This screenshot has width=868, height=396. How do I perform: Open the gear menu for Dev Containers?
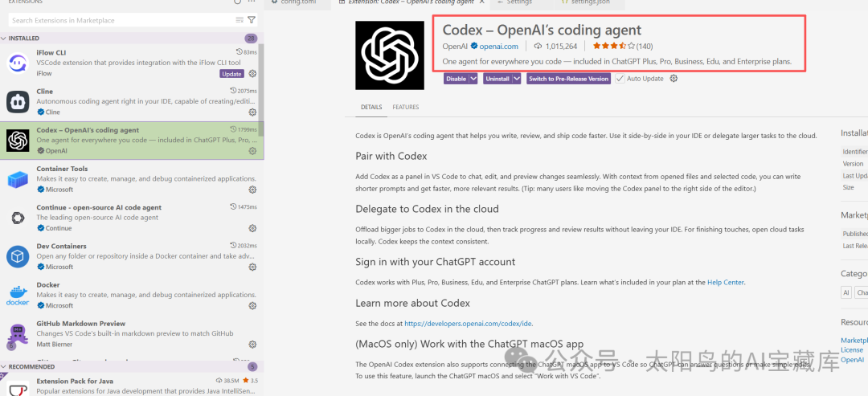(x=252, y=267)
